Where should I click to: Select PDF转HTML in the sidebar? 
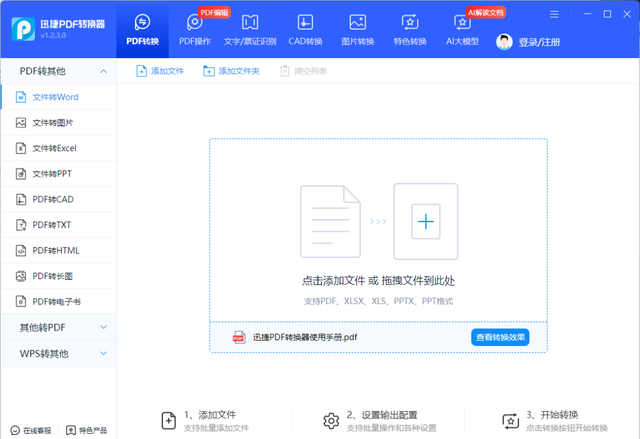pos(59,251)
